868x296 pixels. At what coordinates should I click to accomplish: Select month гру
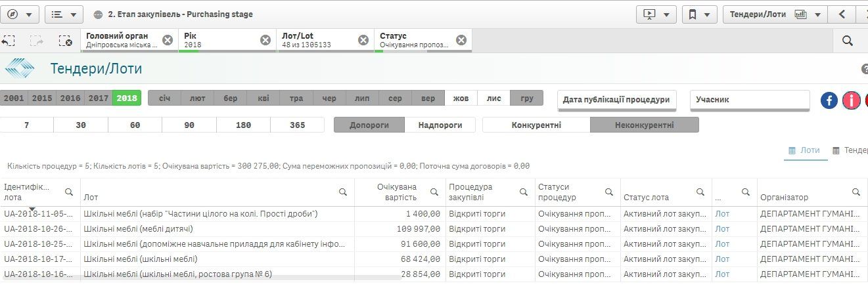tap(526, 98)
